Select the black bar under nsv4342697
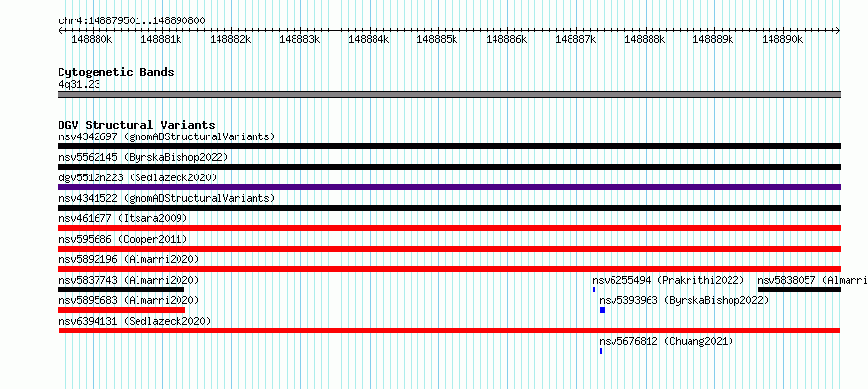Image resolution: width=868 pixels, height=389 pixels. click(449, 146)
